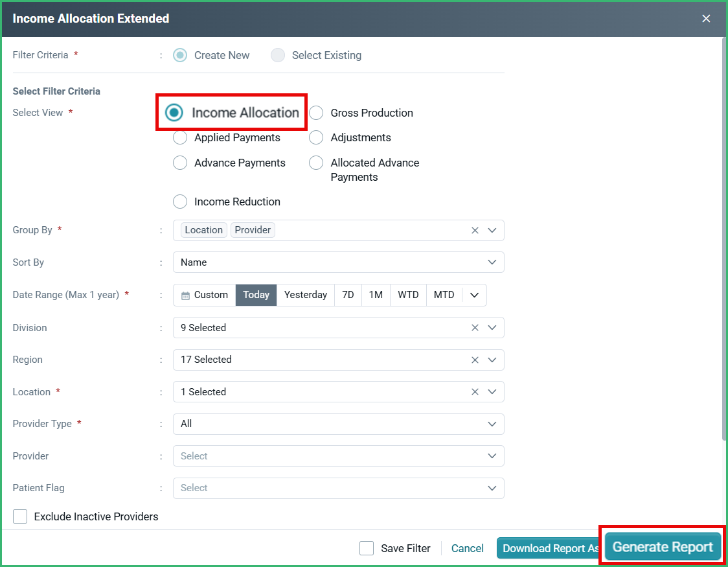Open the Provider Type dropdown
Image resolution: width=728 pixels, height=567 pixels.
click(339, 424)
